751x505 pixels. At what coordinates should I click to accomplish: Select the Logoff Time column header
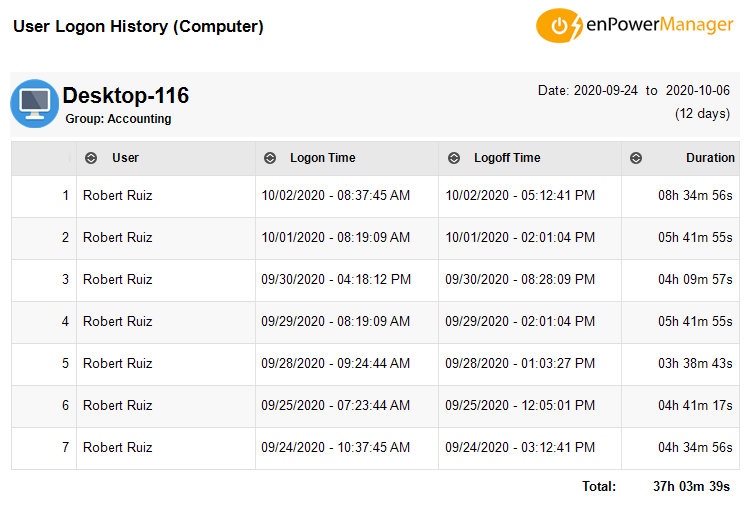[x=507, y=158]
